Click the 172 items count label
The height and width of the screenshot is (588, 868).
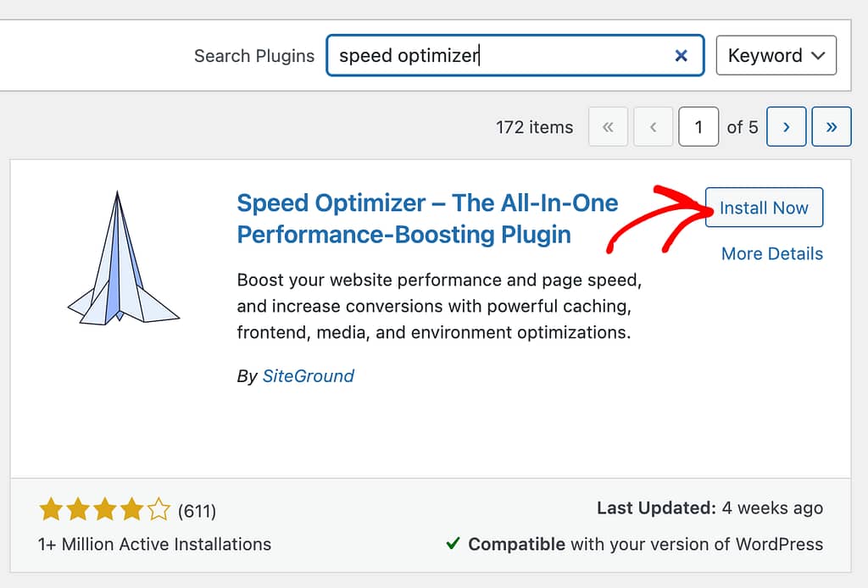534,127
